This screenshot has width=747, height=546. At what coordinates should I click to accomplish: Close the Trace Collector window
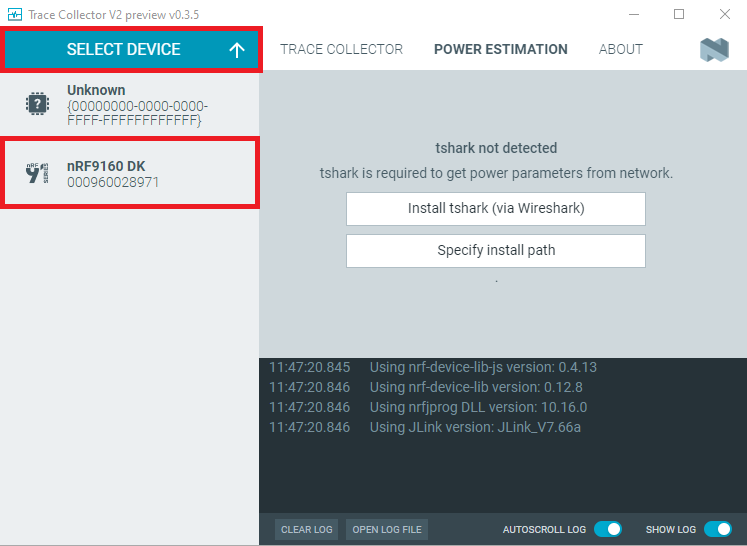point(724,14)
